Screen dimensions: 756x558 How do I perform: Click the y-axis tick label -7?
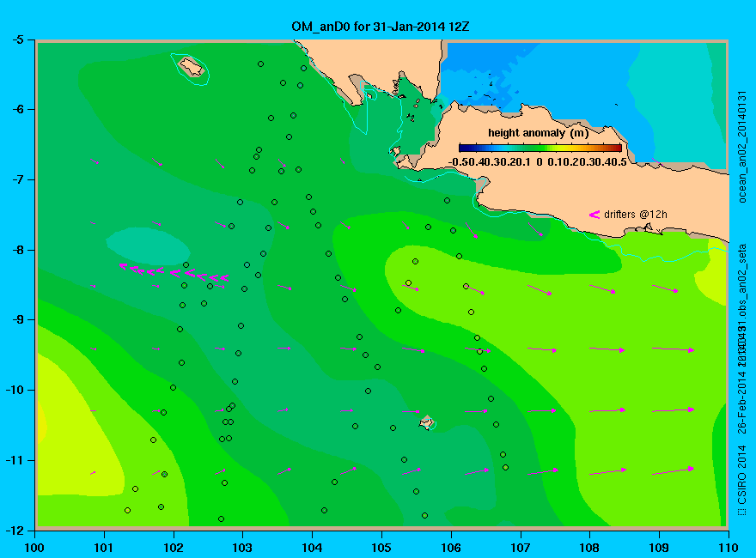17,179
